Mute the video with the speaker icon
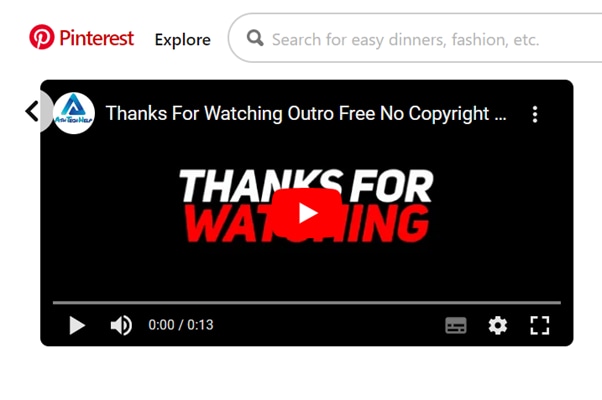This screenshot has width=602, height=400. 121,326
